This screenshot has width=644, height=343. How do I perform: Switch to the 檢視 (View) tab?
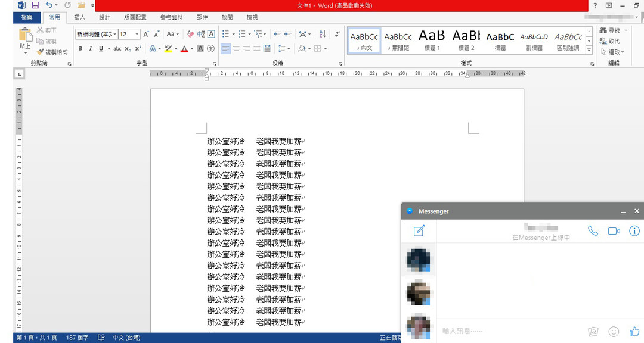pos(252,17)
